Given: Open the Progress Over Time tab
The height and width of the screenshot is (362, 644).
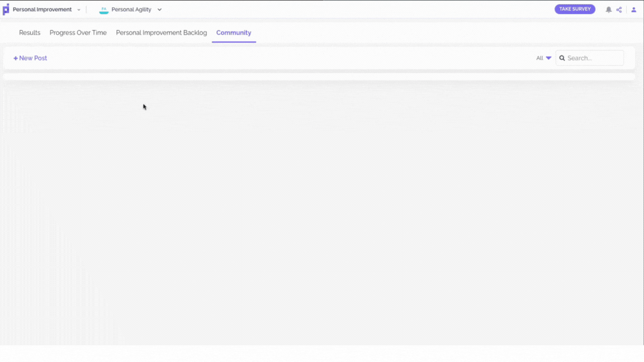Looking at the screenshot, I should coord(78,33).
